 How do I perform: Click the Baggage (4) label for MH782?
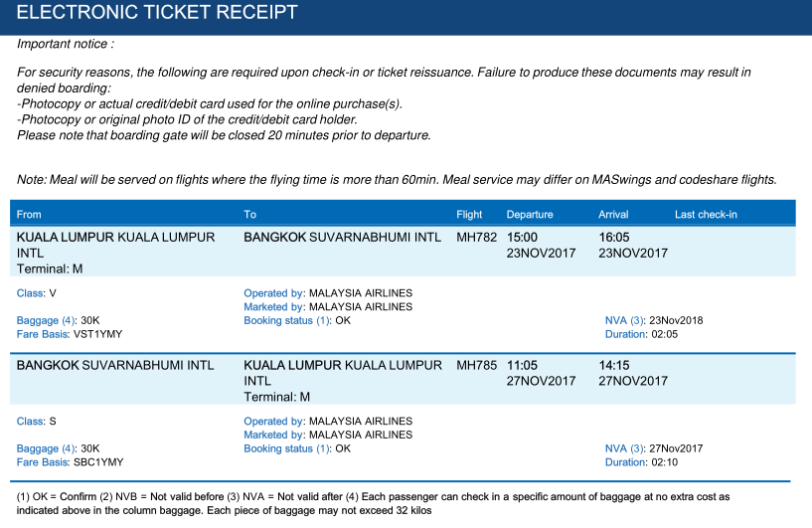pyautogui.click(x=46, y=321)
